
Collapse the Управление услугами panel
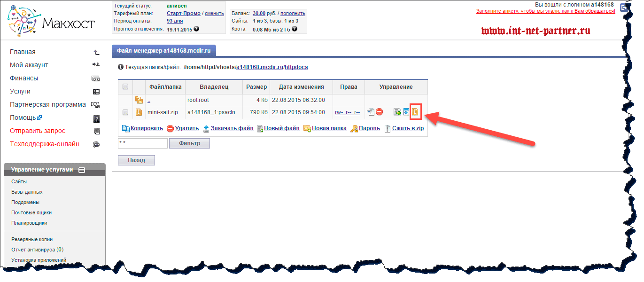[82, 170]
